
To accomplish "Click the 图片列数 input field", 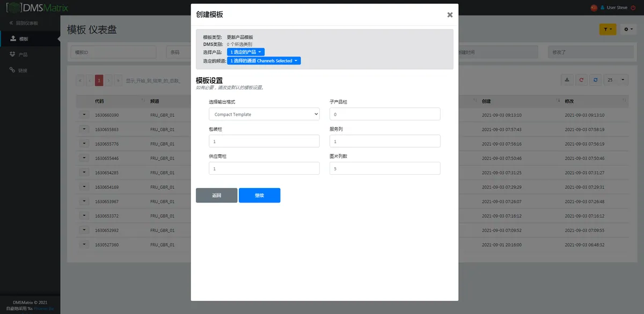I will (385, 168).
